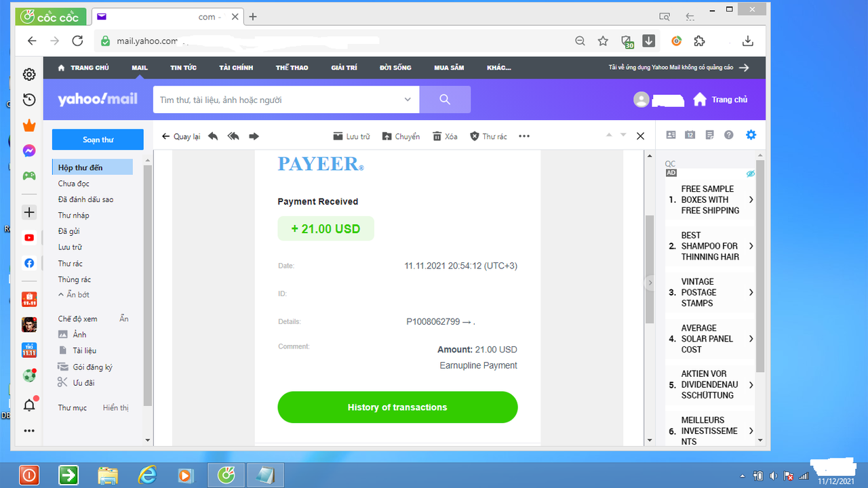The height and width of the screenshot is (488, 868).
Task: Open YouTube shortcut in sidebar
Action: click(x=29, y=238)
